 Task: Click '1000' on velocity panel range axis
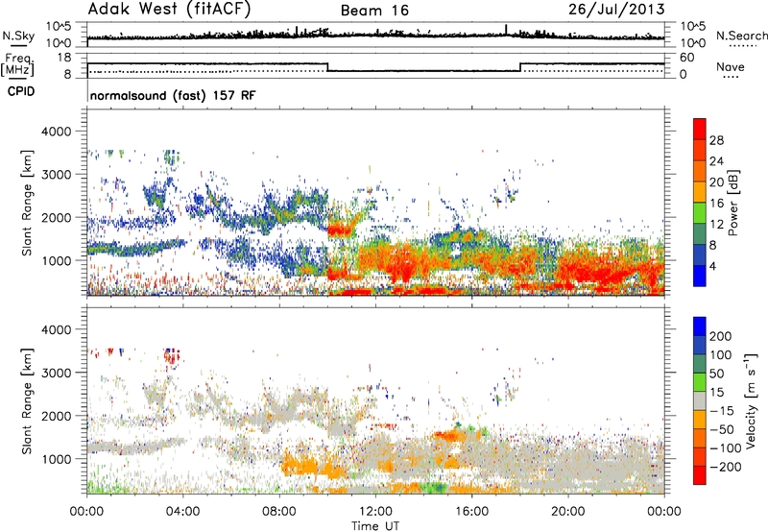56,459
